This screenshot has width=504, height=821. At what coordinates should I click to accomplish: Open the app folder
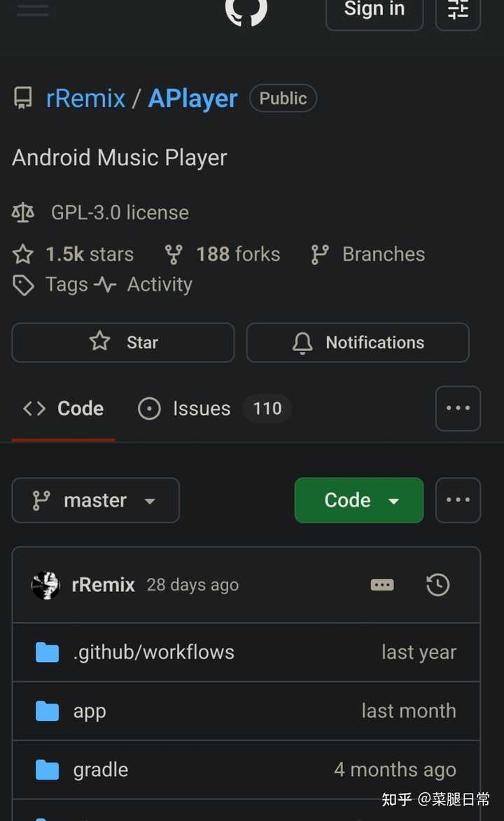coord(90,711)
